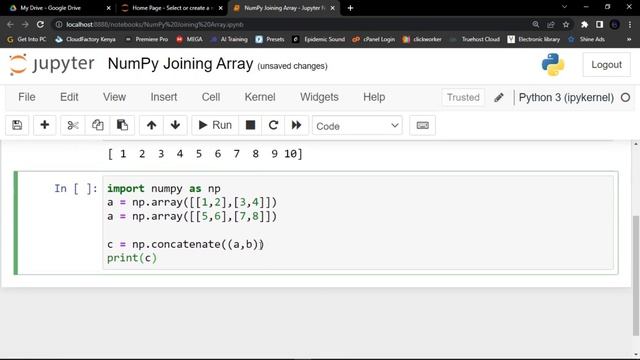Viewport: 640px width, 360px height.
Task: Go forward in browser history
Action: coord(25,24)
